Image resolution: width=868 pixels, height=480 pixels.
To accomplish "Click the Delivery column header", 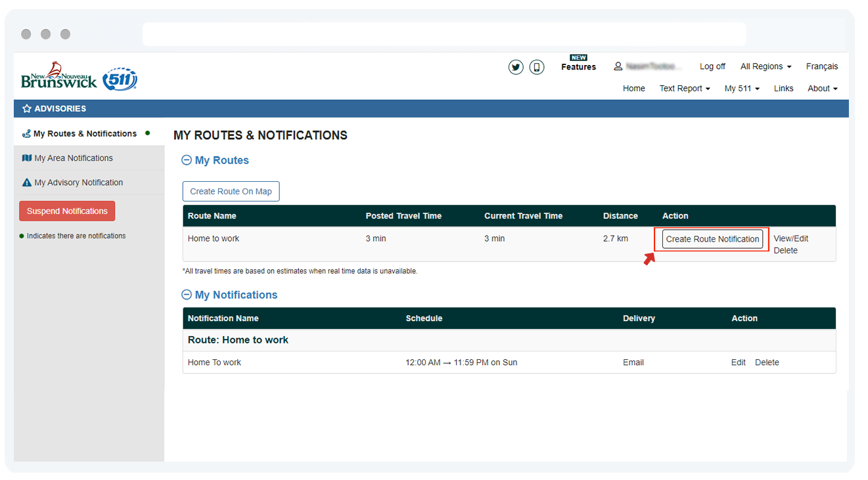I will coord(639,318).
